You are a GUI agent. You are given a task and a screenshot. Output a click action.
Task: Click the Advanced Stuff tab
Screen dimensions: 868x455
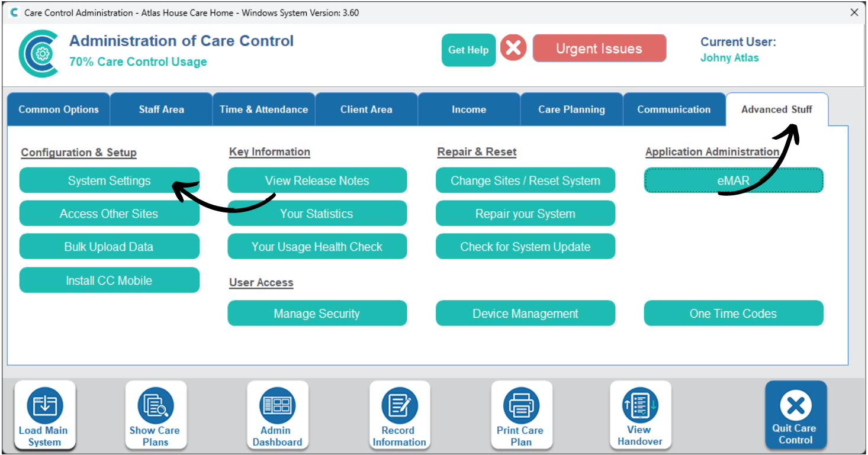coord(777,109)
